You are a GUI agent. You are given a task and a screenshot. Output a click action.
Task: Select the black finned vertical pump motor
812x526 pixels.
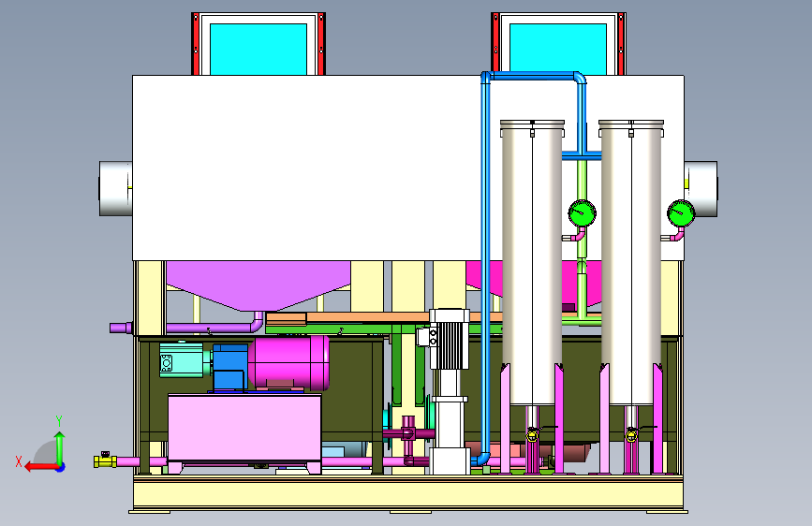click(x=450, y=343)
